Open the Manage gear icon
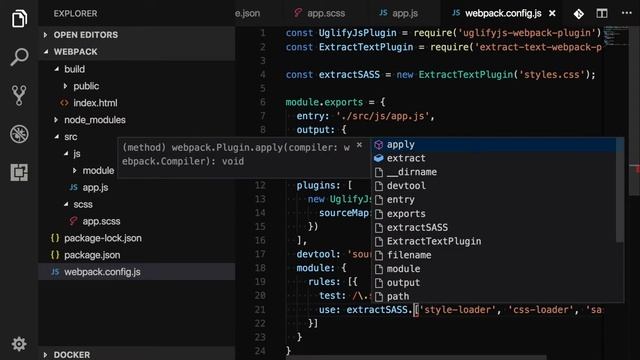This screenshot has height=360, width=640. 19,344
